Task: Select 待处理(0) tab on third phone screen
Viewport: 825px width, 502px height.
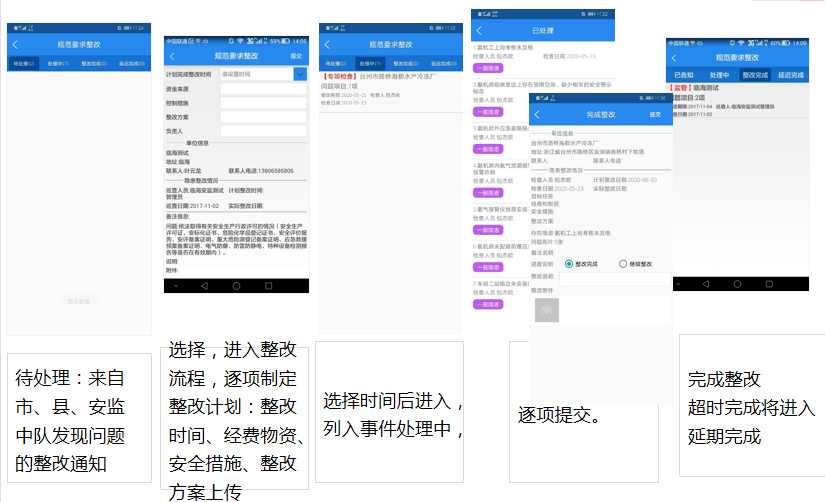Action: (x=336, y=64)
